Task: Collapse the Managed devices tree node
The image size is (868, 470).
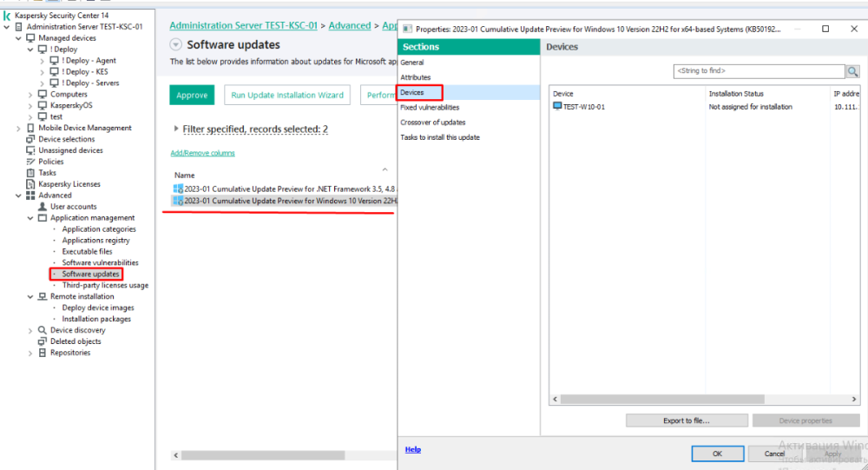Action: coord(18,38)
